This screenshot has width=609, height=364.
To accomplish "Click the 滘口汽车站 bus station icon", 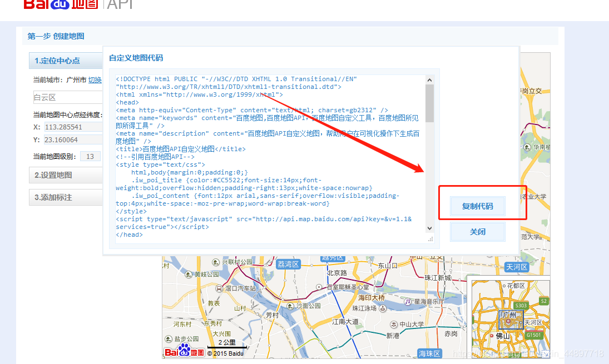I will tap(219, 288).
